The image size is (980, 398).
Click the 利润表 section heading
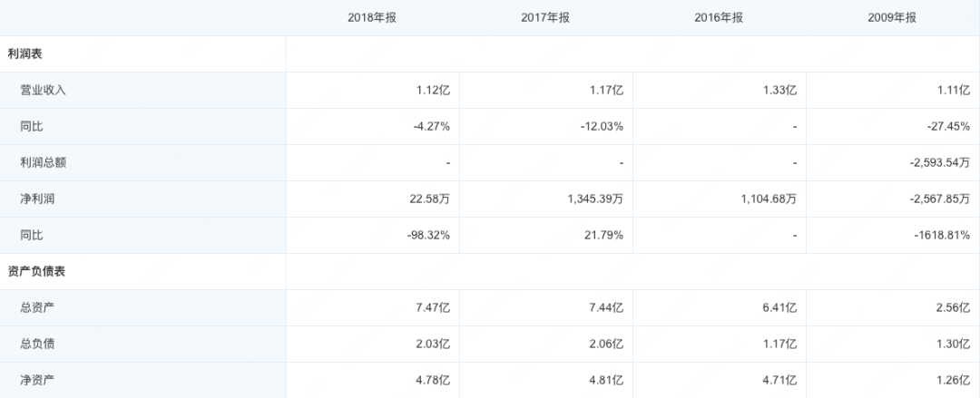[x=24, y=54]
